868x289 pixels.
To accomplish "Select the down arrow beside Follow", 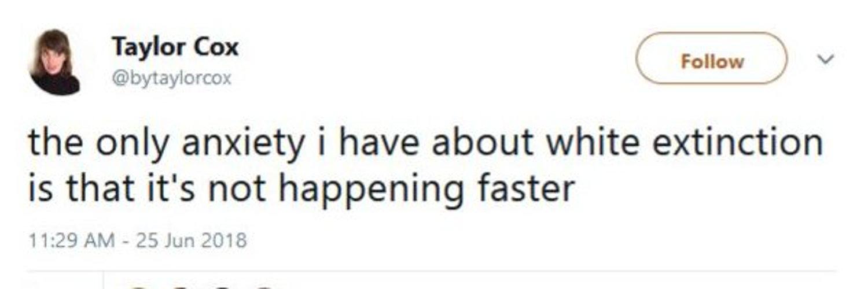I will pos(825,58).
